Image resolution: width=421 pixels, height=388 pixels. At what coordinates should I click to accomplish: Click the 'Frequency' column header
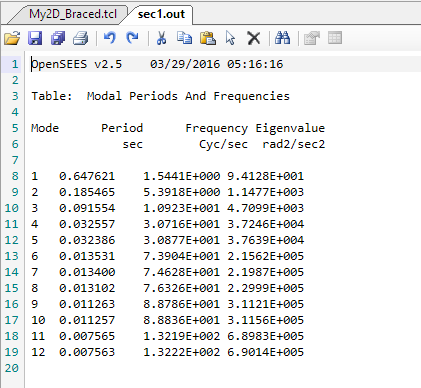217,128
